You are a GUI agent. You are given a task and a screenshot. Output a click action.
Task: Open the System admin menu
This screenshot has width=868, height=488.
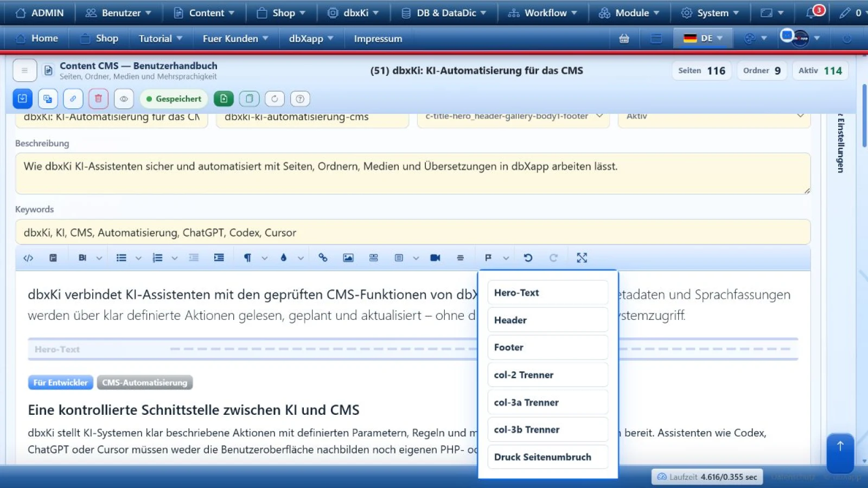(710, 13)
